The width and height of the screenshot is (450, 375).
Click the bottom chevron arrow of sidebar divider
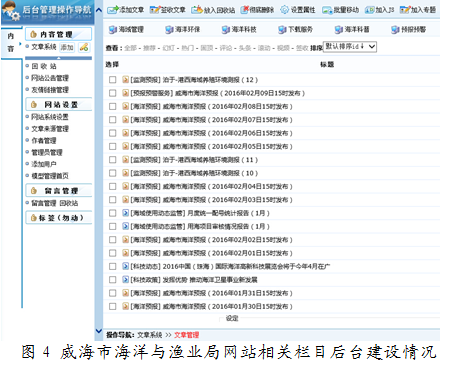pos(99,331)
